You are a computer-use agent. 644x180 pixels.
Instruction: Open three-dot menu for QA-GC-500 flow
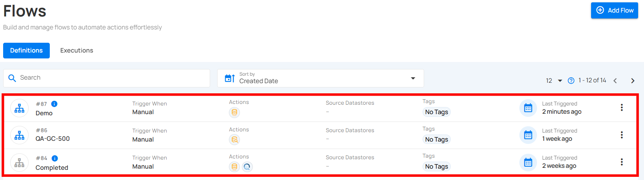click(x=622, y=135)
